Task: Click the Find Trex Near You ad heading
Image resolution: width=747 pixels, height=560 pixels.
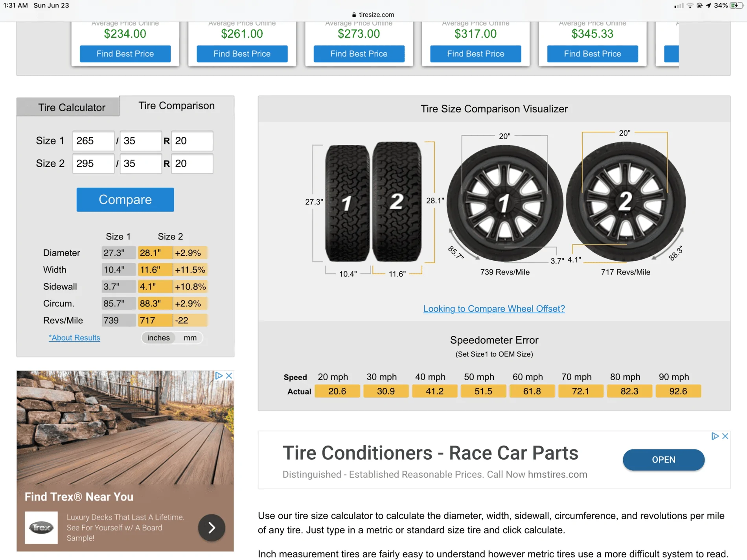Action: pyautogui.click(x=79, y=497)
